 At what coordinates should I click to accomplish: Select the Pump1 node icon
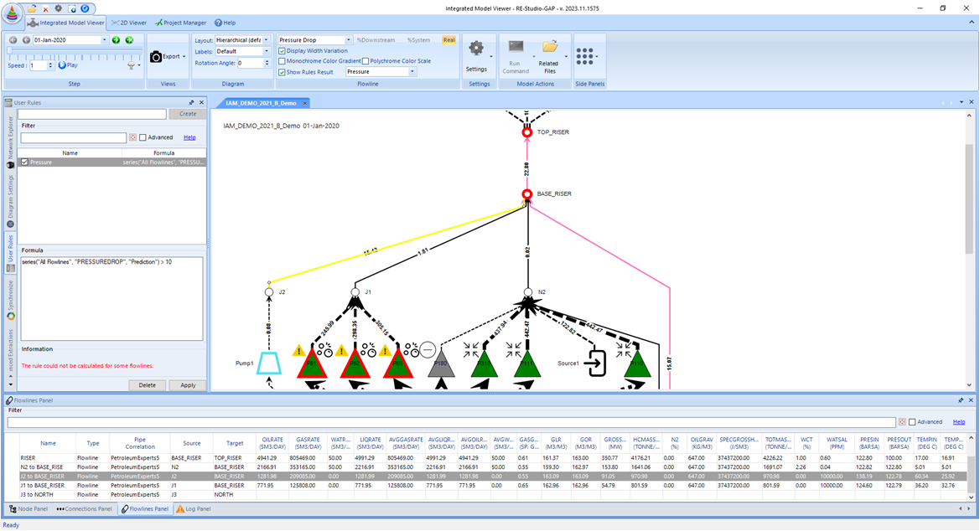click(269, 363)
